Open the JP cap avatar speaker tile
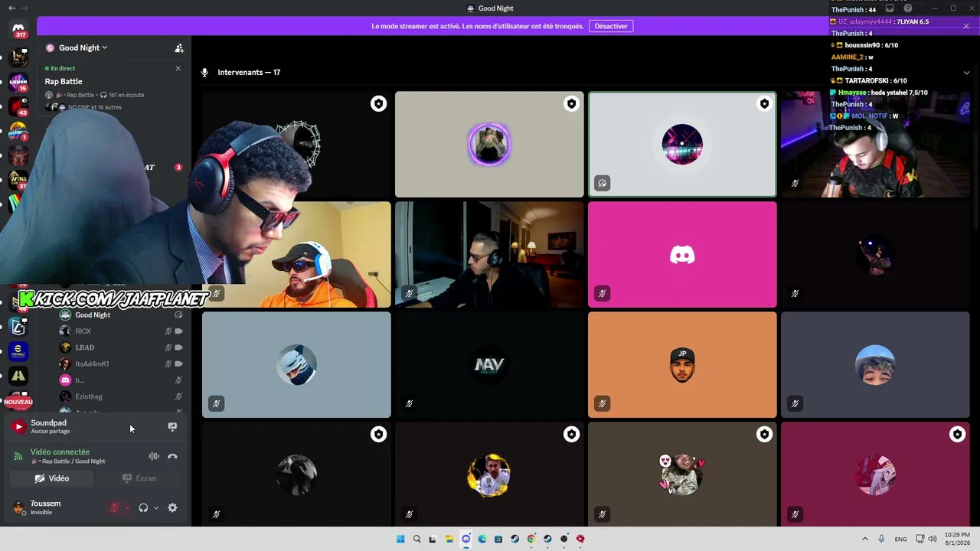The width and height of the screenshot is (980, 551). tap(682, 365)
